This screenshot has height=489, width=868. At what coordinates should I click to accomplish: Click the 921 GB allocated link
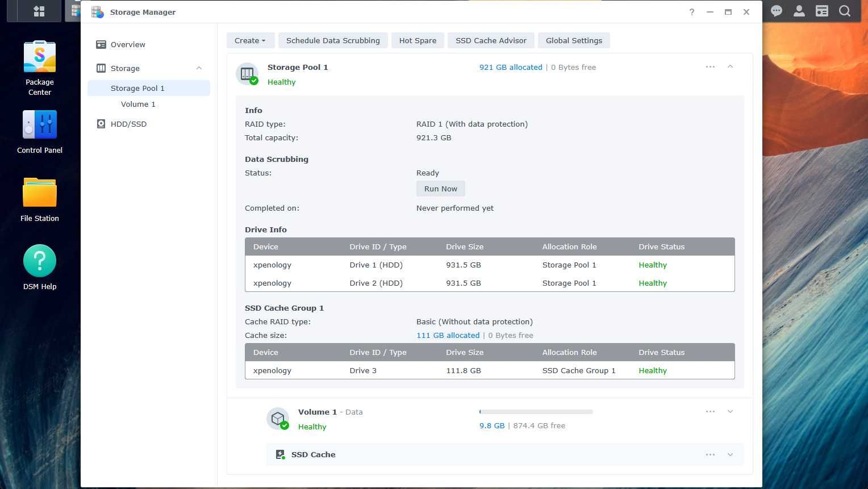point(511,67)
